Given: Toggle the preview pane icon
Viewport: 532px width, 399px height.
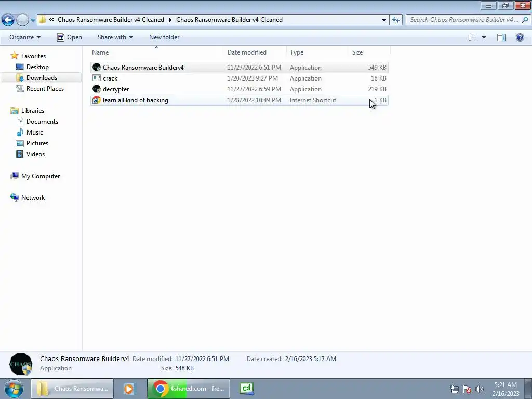Looking at the screenshot, I should 501,37.
